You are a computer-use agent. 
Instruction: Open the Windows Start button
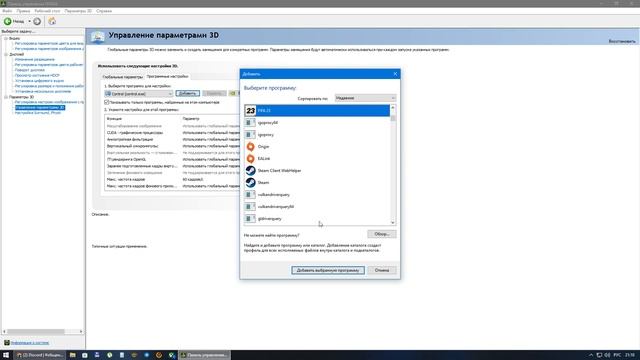(x=6, y=355)
